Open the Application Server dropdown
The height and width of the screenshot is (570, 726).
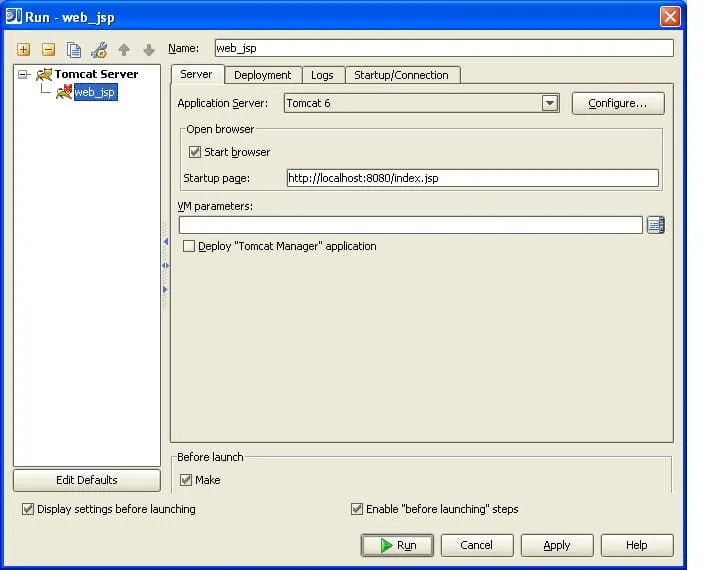tap(549, 103)
